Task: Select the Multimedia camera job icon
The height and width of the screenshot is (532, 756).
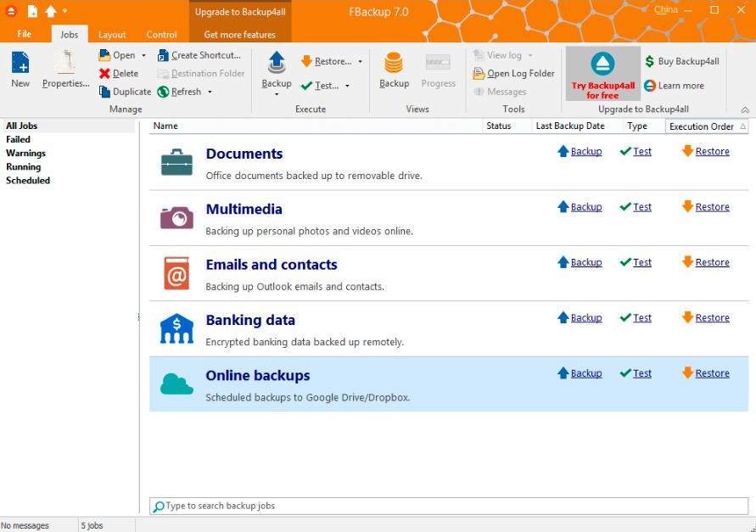Action: click(176, 217)
